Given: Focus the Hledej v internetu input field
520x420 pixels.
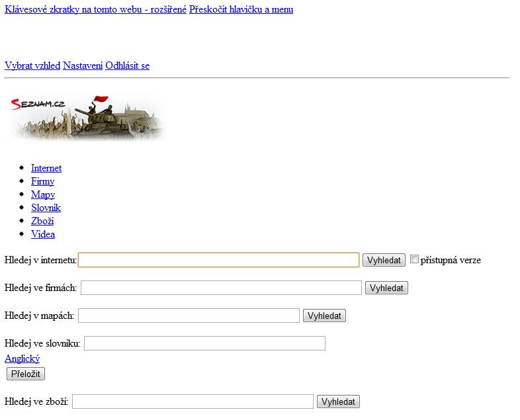Looking at the screenshot, I should pos(218,260).
